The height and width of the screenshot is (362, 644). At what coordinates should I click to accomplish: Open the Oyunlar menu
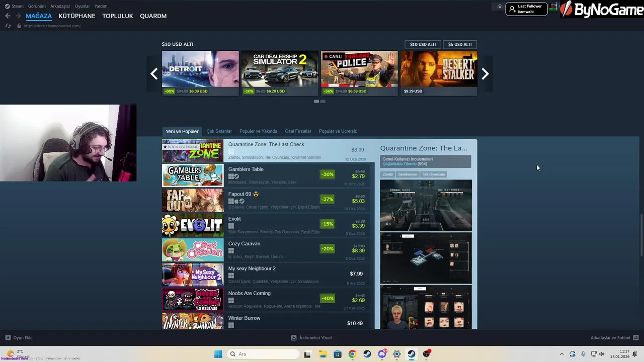[83, 6]
